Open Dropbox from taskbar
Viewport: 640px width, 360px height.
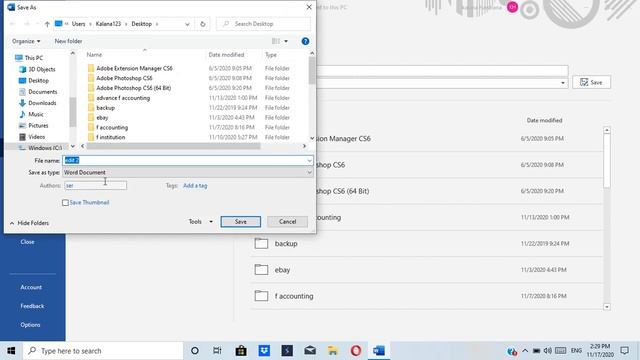(x=264, y=351)
